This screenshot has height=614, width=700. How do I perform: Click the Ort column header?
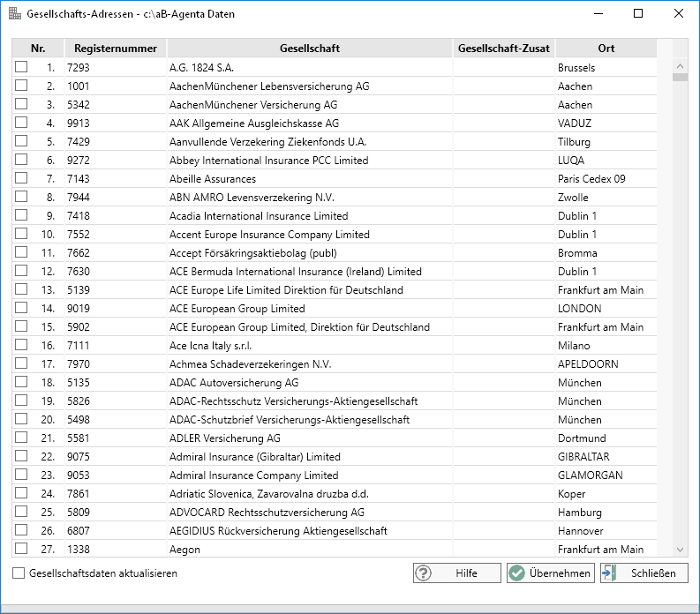click(606, 49)
